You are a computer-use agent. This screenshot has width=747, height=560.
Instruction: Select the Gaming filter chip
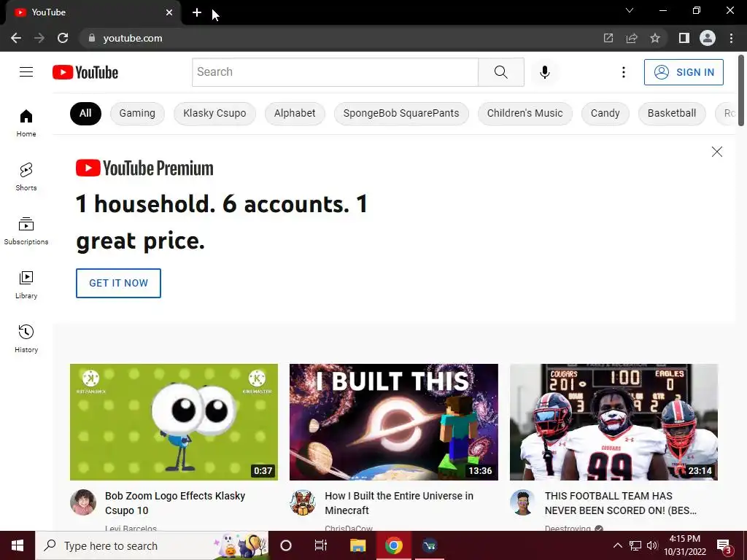137,113
